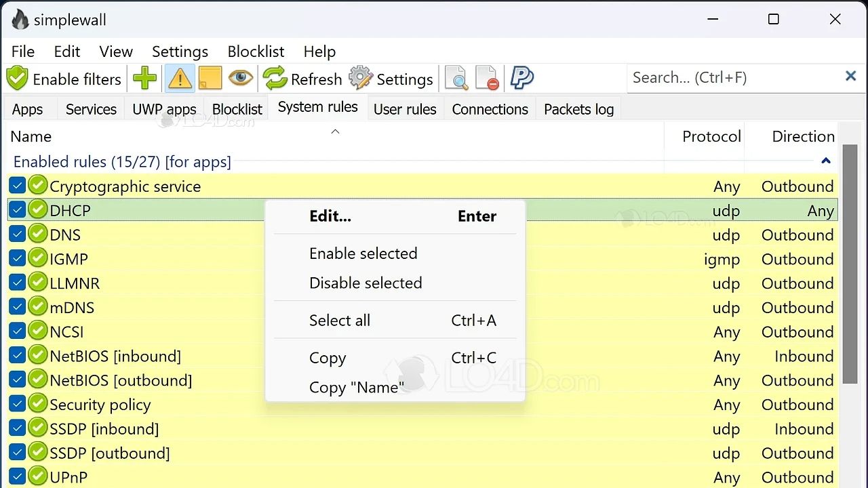This screenshot has height=488, width=868.
Task: Click the simplewall flame title icon
Action: (x=20, y=19)
